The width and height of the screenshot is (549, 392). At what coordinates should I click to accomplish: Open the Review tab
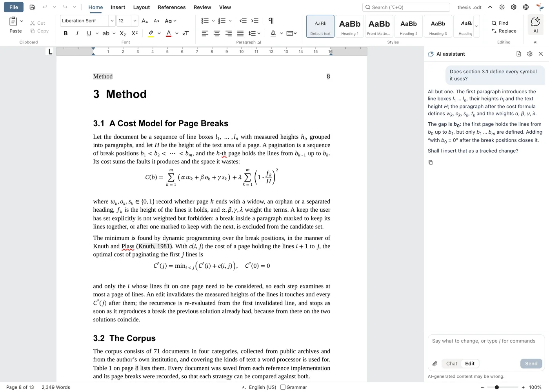pyautogui.click(x=202, y=7)
